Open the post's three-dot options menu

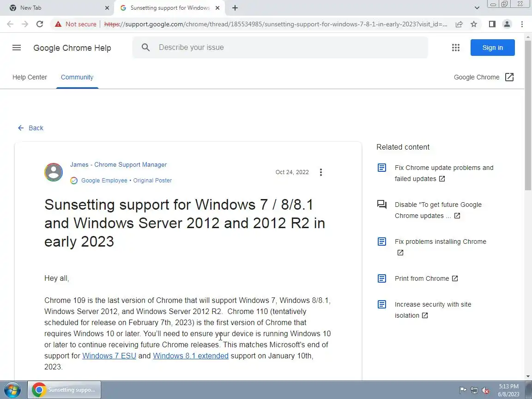tap(320, 172)
